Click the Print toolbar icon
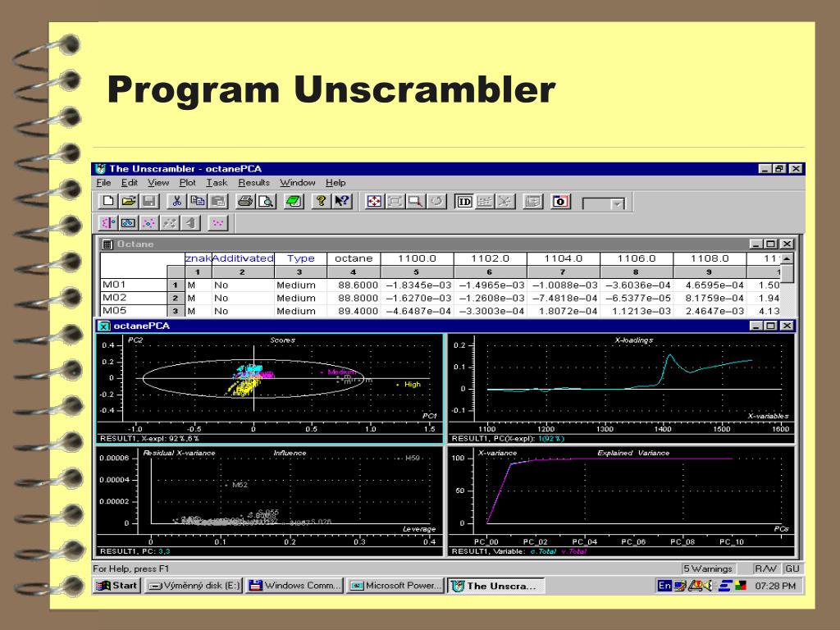Viewport: 840px width, 630px height. tap(245, 202)
